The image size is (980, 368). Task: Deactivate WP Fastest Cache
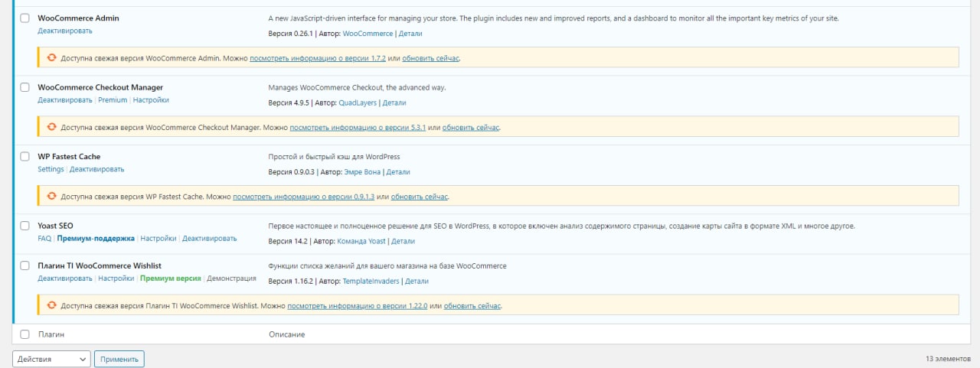[96, 169]
